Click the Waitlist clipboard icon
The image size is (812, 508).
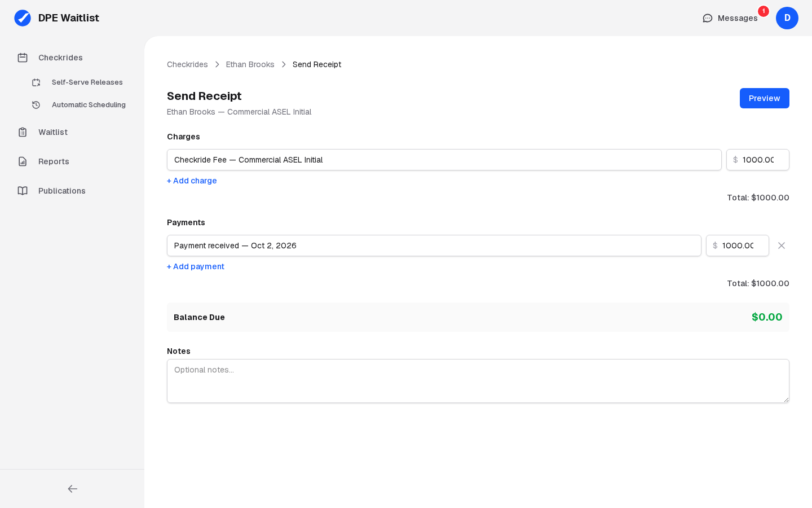tap(23, 132)
